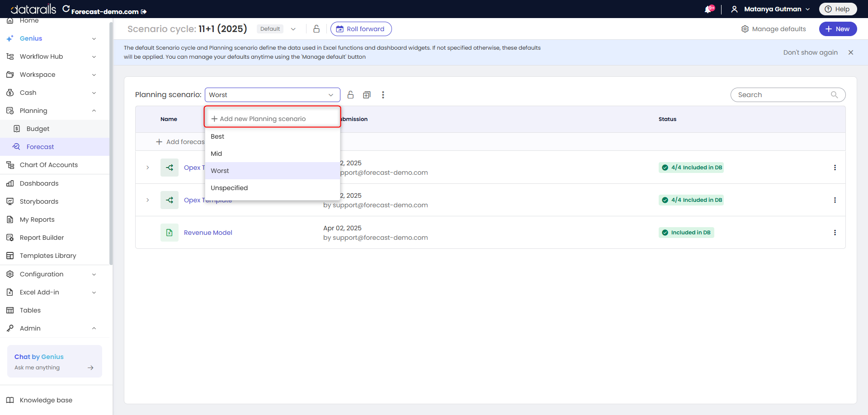Click the Cash sidebar icon
The width and height of the screenshot is (868, 415).
point(10,93)
